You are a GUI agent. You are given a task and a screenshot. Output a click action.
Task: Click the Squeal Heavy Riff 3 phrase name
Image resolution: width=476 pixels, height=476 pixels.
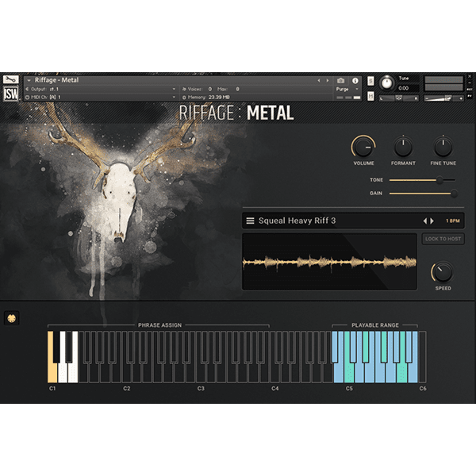(x=297, y=221)
